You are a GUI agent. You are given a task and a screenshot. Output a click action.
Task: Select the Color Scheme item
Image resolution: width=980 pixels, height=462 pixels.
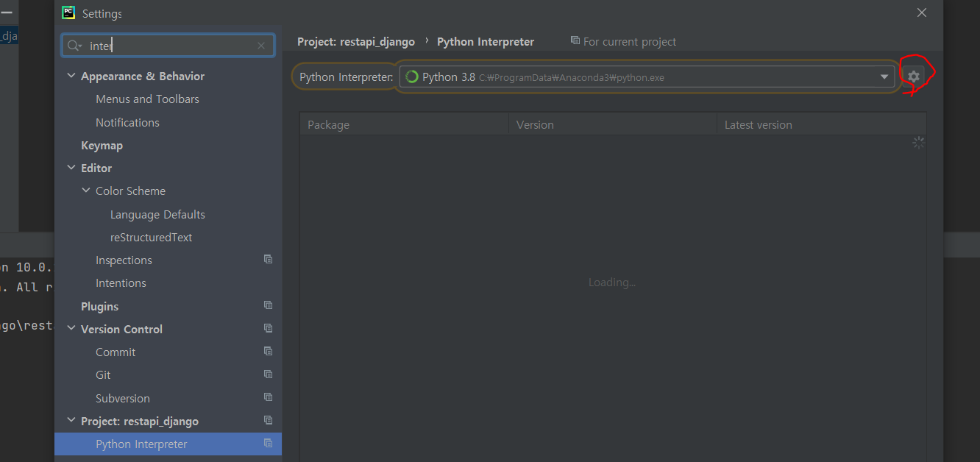pyautogui.click(x=130, y=191)
